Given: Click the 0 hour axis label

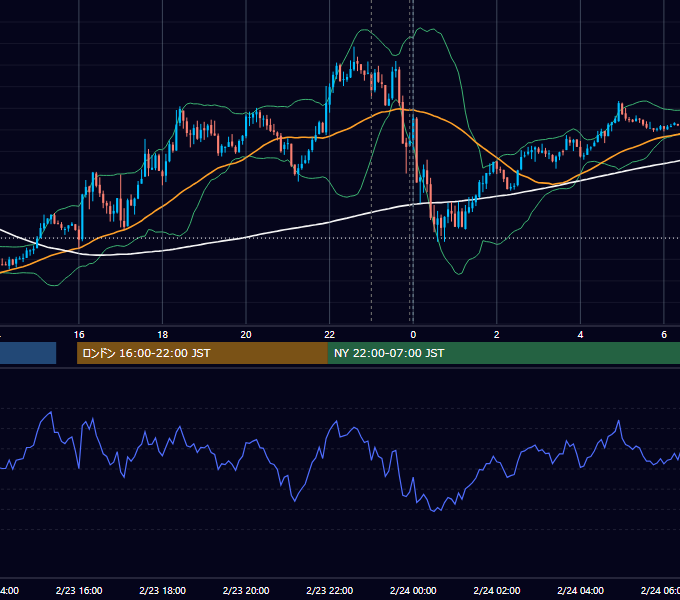Looking at the screenshot, I should tap(413, 335).
